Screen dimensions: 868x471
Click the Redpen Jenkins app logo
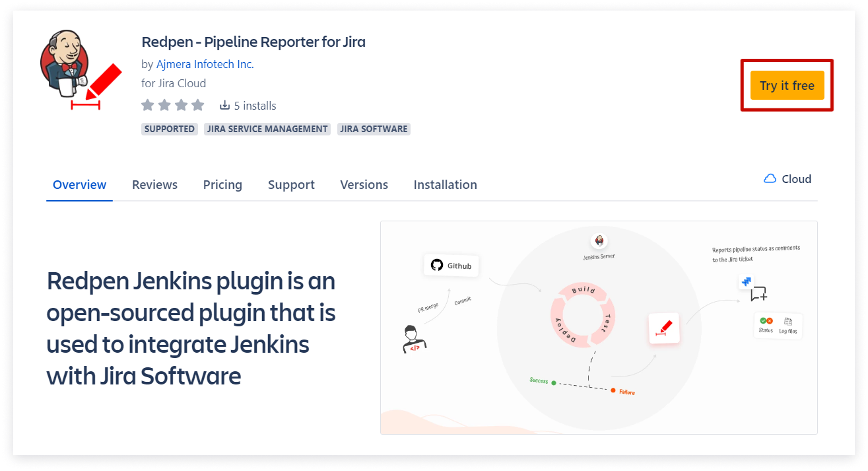81,69
